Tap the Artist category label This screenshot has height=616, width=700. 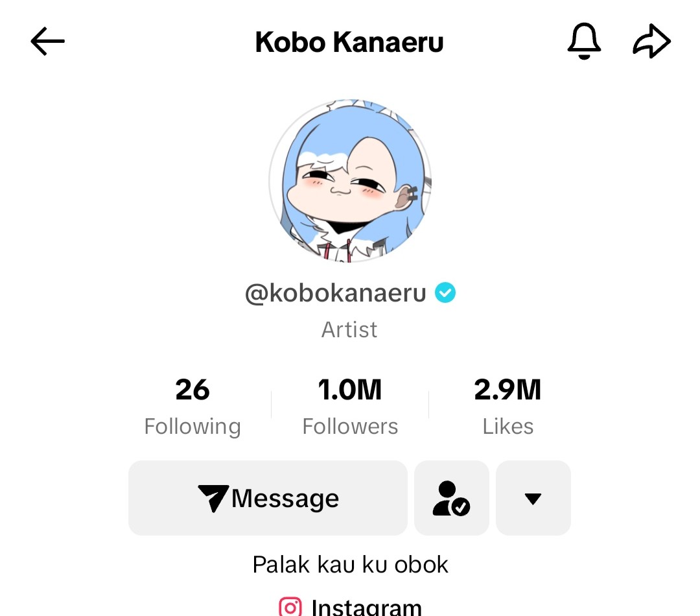click(349, 329)
